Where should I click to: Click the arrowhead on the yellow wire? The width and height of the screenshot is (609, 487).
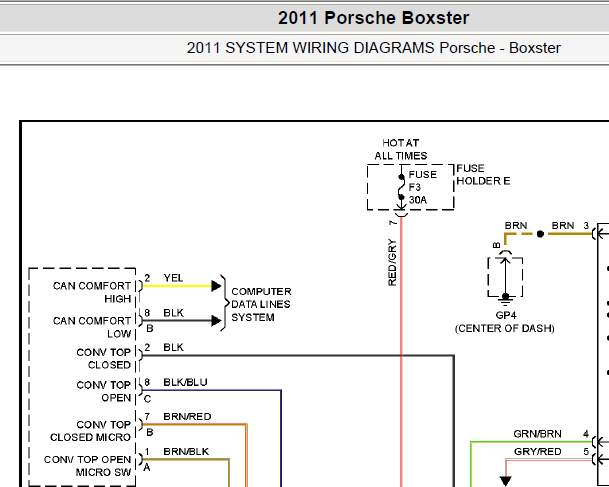pyautogui.click(x=216, y=286)
